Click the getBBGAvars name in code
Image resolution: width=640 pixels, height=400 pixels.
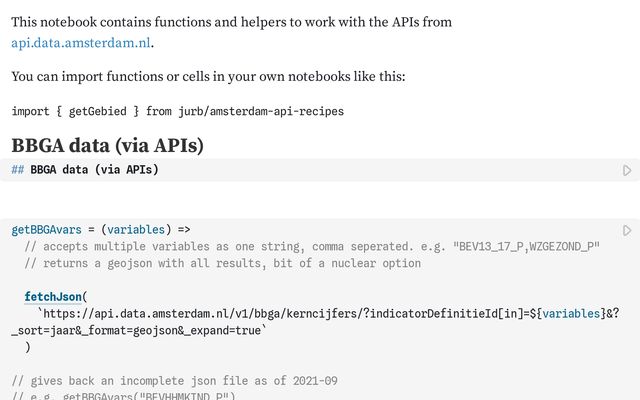coord(46,229)
